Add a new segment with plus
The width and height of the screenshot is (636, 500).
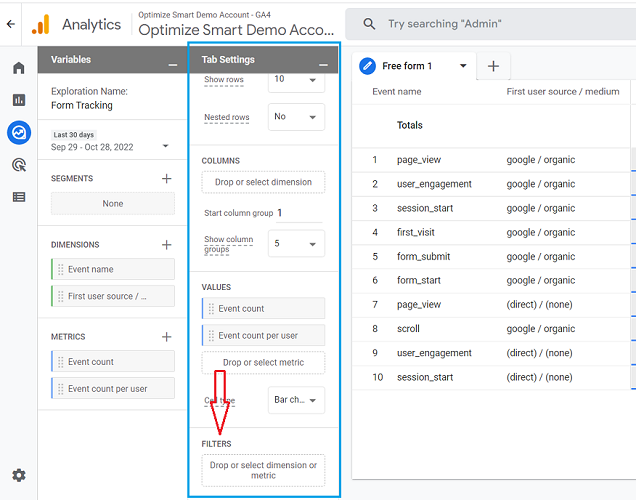click(x=166, y=178)
